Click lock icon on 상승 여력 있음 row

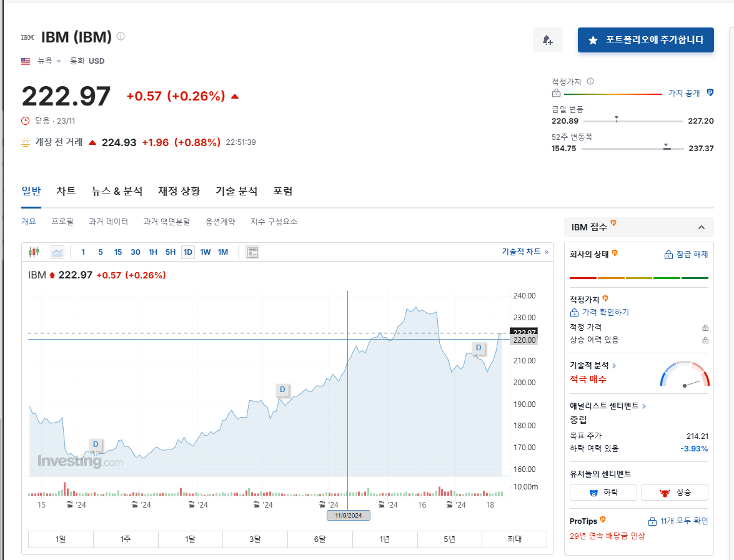tap(705, 340)
